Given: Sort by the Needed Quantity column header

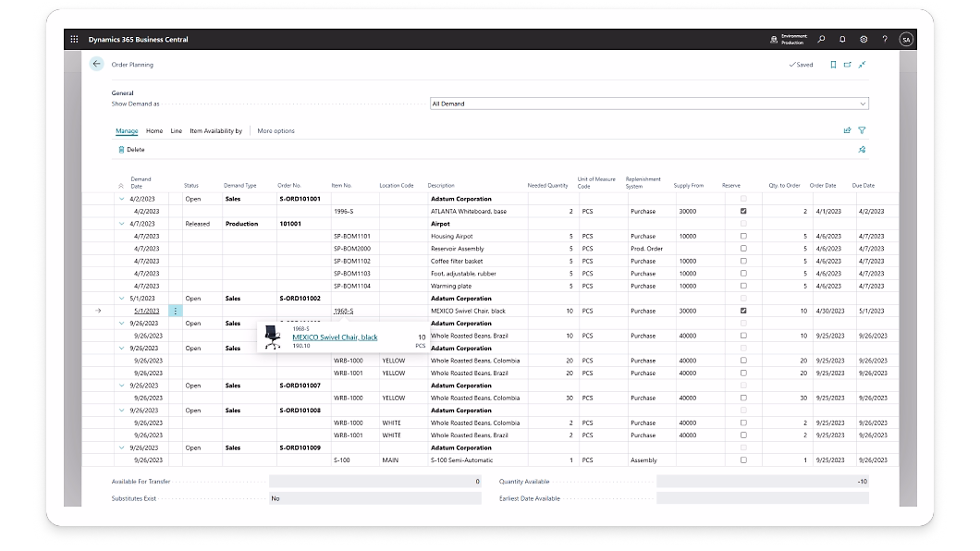Looking at the screenshot, I should [547, 186].
